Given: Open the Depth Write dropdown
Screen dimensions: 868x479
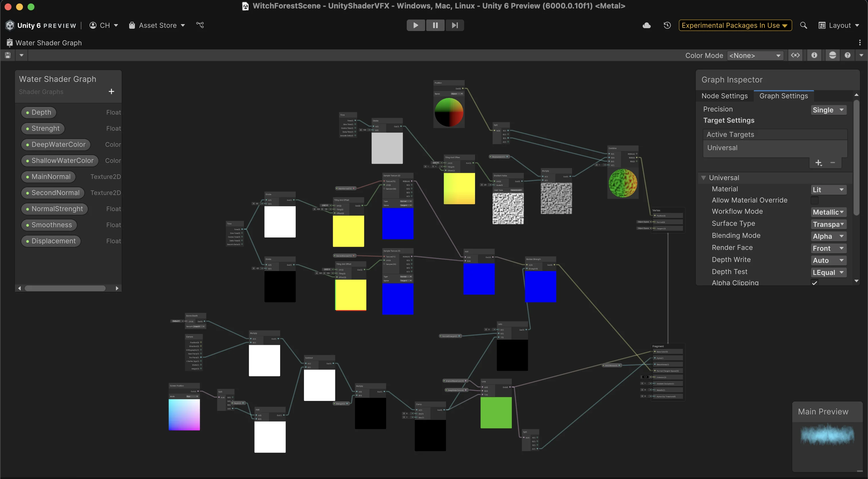Looking at the screenshot, I should click(x=828, y=260).
